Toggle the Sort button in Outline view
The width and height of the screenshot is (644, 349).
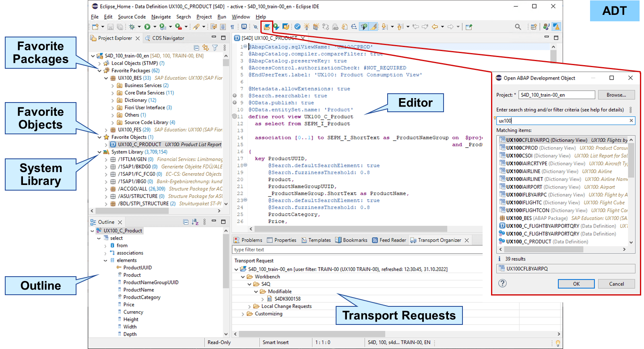coord(195,222)
